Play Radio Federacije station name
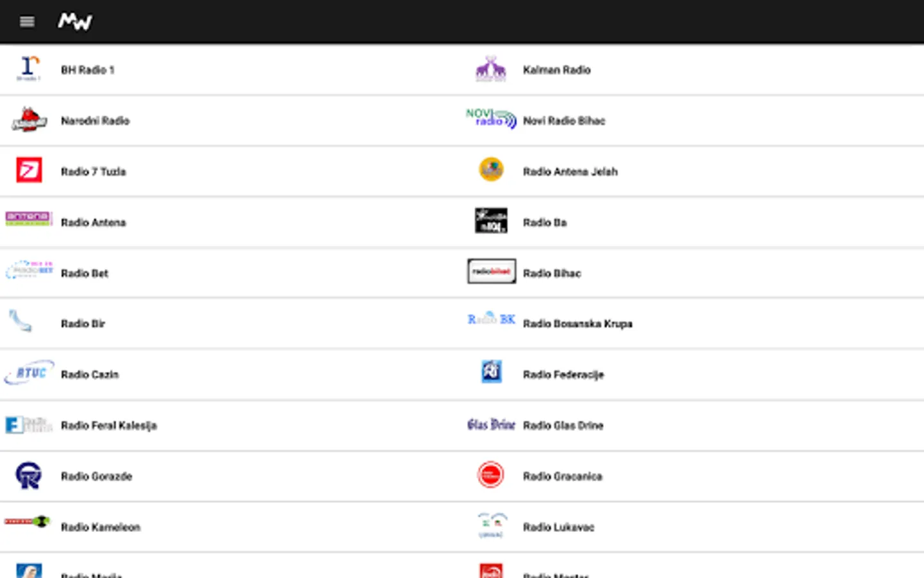Image resolution: width=924 pixels, height=578 pixels. click(x=563, y=374)
